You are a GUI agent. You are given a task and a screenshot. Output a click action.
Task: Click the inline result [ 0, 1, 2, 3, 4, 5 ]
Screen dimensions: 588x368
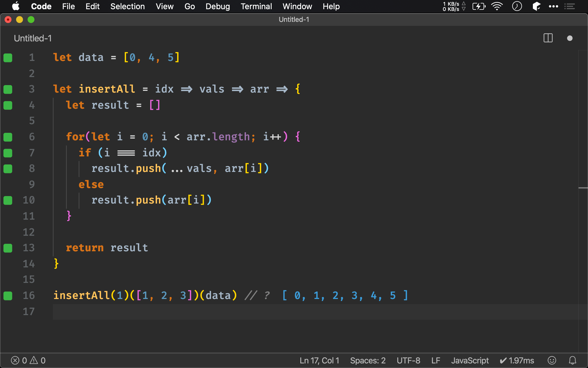tap(345, 296)
